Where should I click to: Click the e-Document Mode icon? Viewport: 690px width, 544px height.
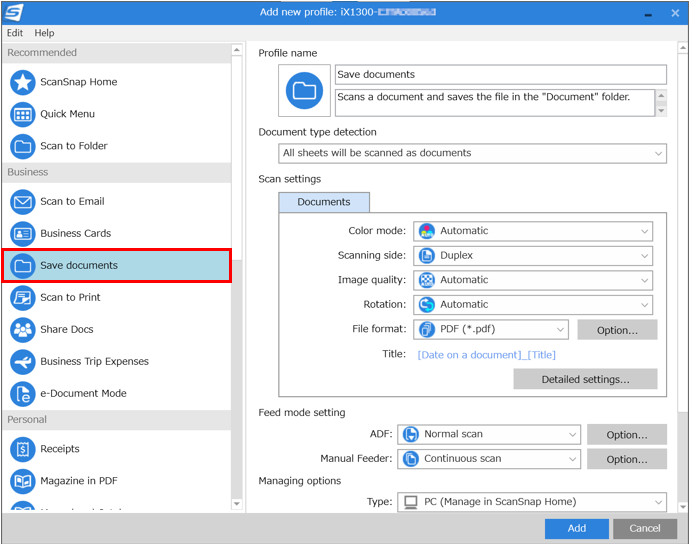[22, 394]
